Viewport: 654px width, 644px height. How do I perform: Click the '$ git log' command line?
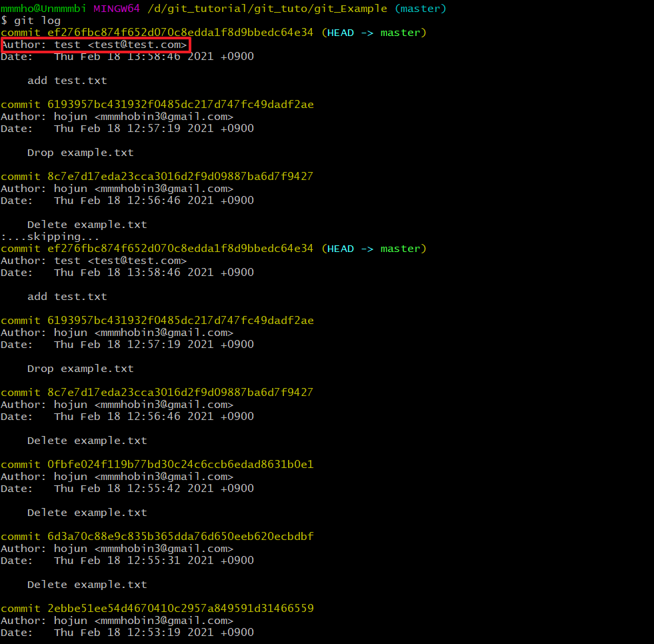[x=31, y=21]
